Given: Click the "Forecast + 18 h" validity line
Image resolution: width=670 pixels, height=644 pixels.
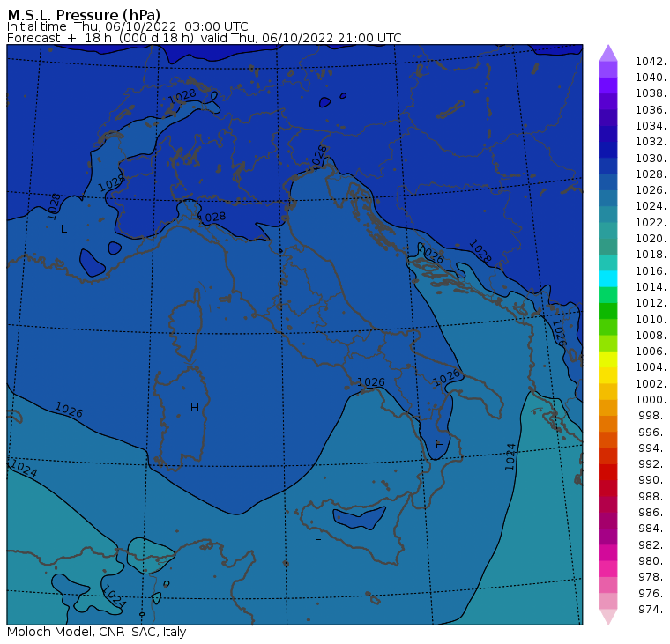Looking at the screenshot, I should (205, 38).
